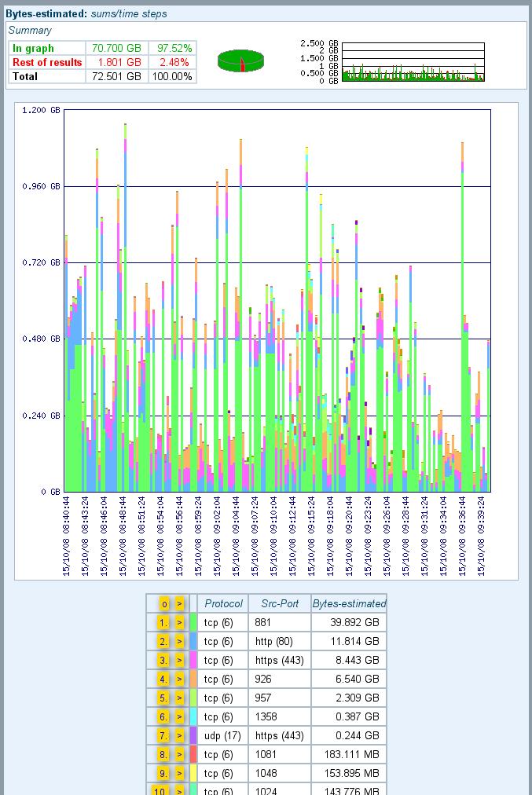Click the green color swatch of row 1
The image size is (532, 795).
tap(193, 623)
